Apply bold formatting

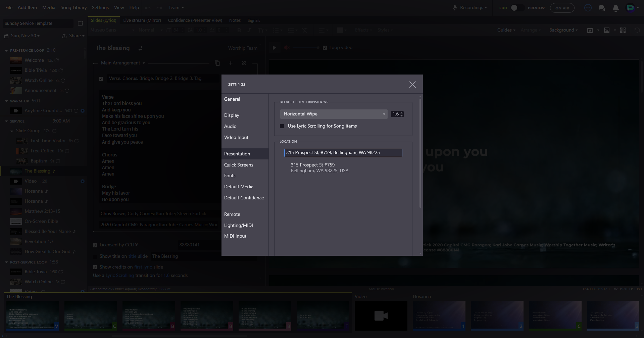tap(239, 30)
